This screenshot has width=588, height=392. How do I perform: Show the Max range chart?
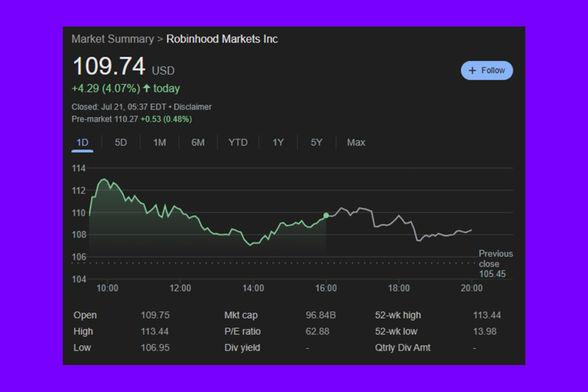click(x=356, y=142)
